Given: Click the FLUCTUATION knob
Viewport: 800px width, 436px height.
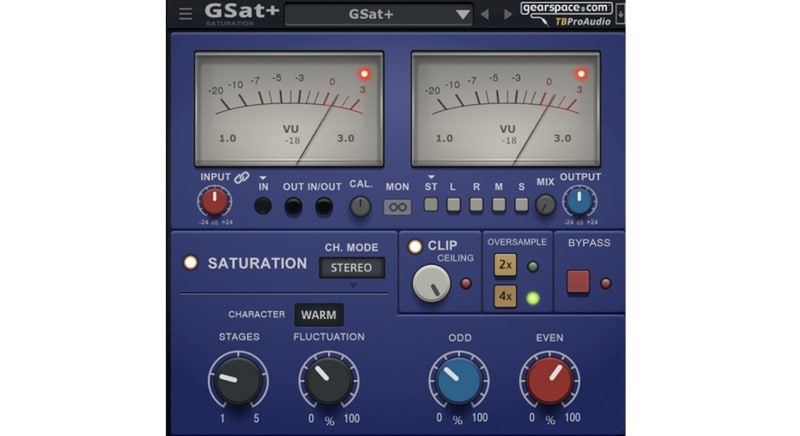Looking at the screenshot, I should 329,380.
